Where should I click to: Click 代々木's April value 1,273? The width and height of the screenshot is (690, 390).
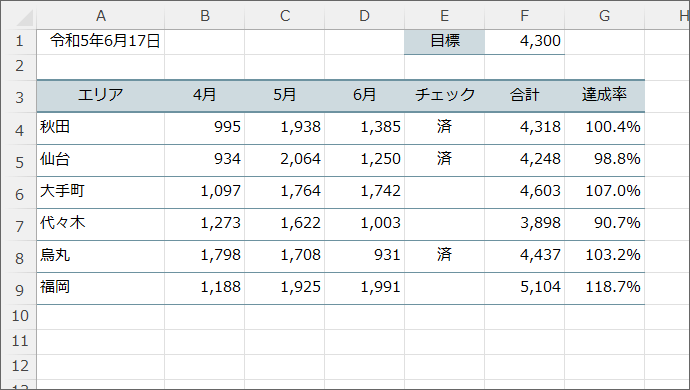205,224
